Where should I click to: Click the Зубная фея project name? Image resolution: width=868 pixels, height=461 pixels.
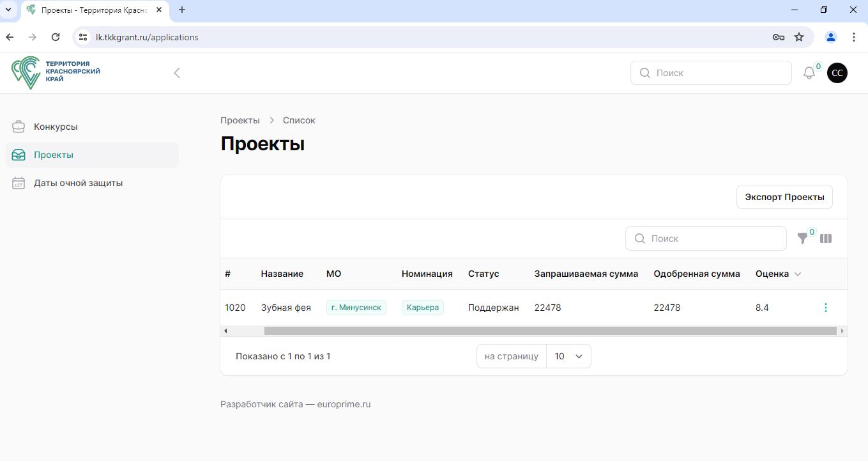point(286,308)
